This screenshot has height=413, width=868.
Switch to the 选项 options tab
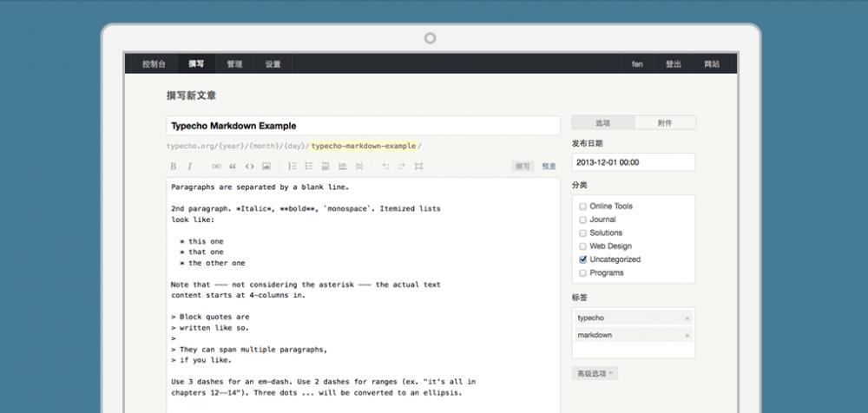[603, 123]
